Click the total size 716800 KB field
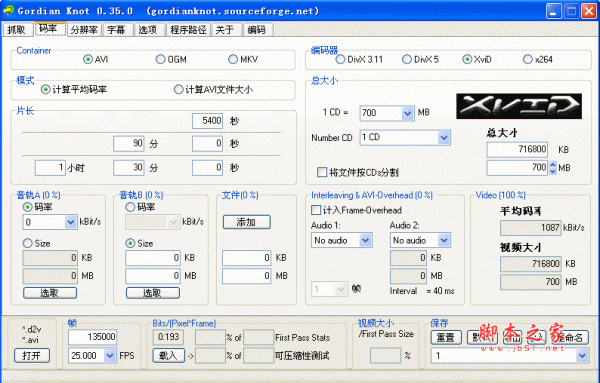Screen dimensions: 600x383 pyautogui.click(x=517, y=150)
